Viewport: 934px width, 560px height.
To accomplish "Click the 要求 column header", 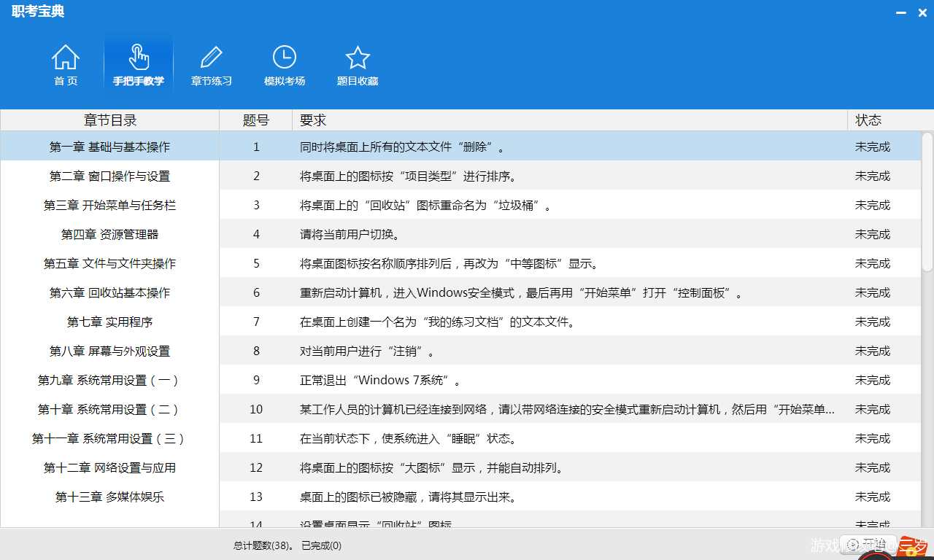I will (570, 120).
